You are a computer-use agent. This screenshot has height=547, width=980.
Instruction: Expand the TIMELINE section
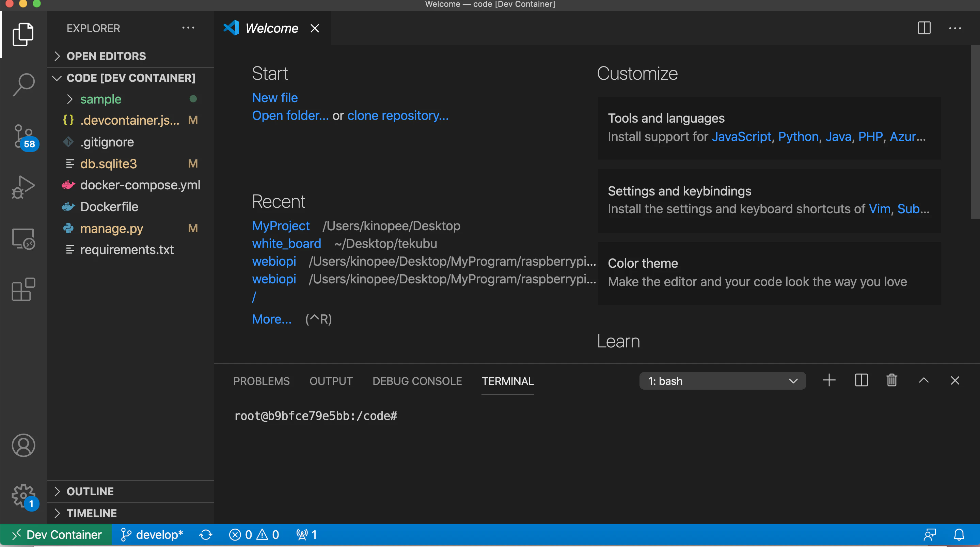(130, 513)
